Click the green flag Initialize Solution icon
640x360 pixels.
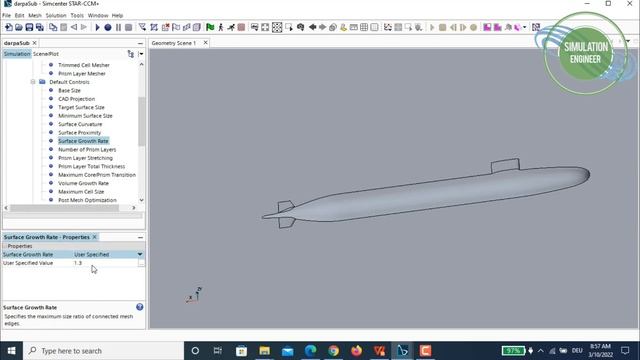(x=210, y=27)
